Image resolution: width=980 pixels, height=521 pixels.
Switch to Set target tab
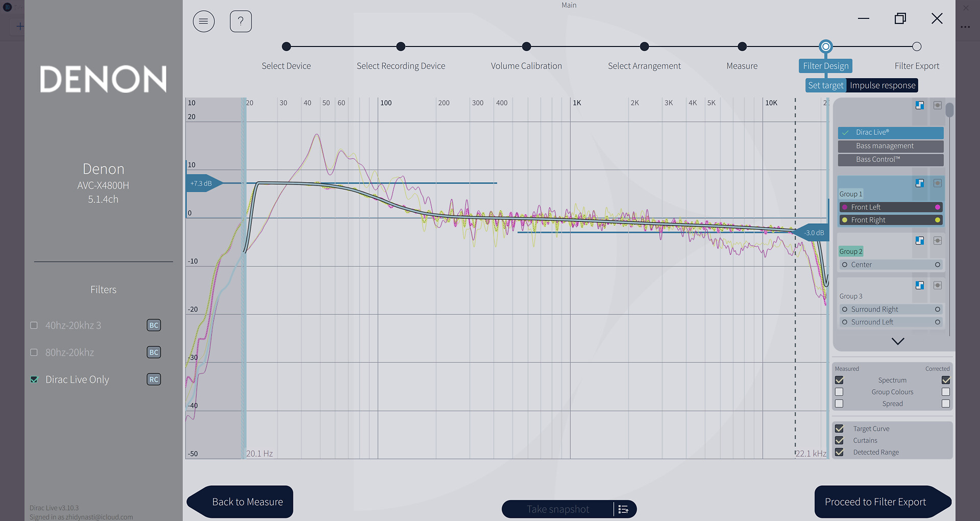[826, 85]
